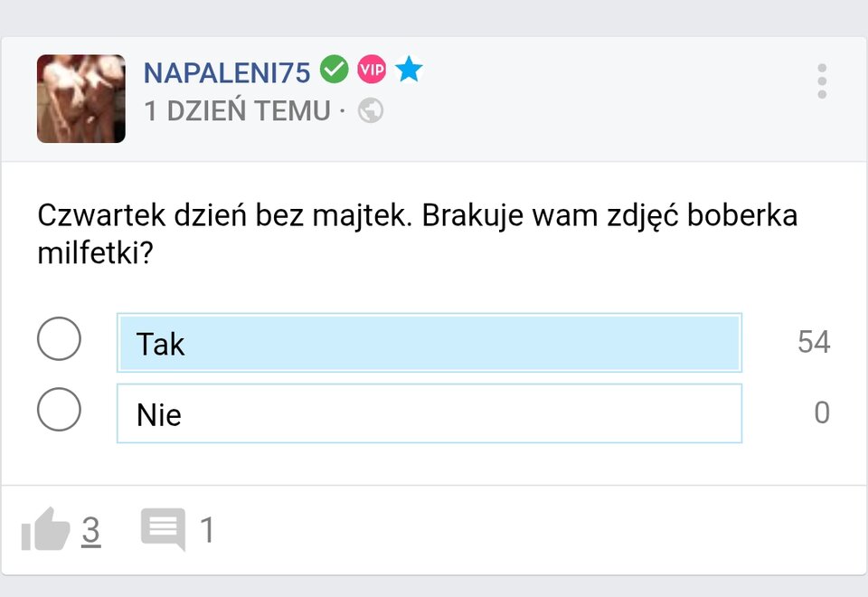Click the Nie poll option bar
The height and width of the screenshot is (597, 868).
point(429,413)
